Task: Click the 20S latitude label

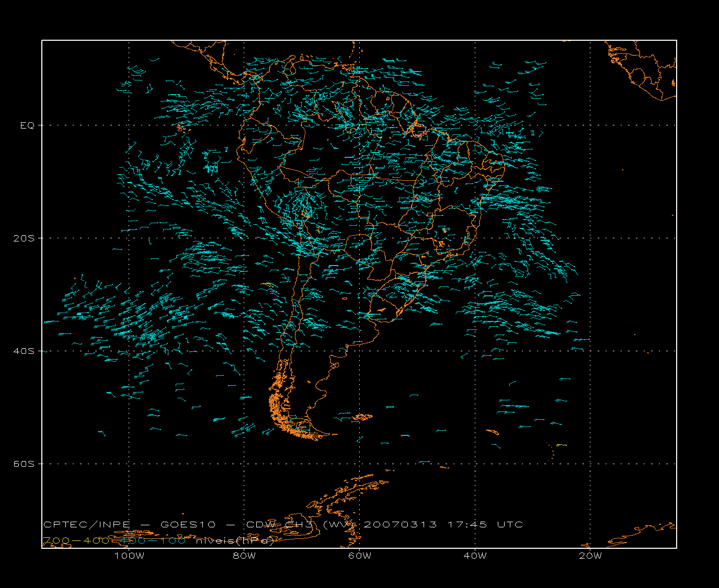Action: click(24, 238)
